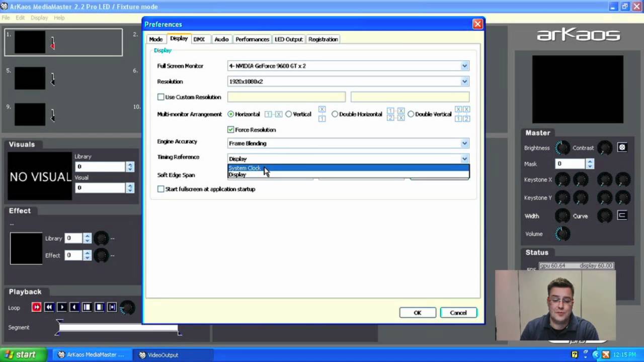This screenshot has width=644, height=362.
Task: Click Visuals Visual number stepper
Action: click(130, 188)
